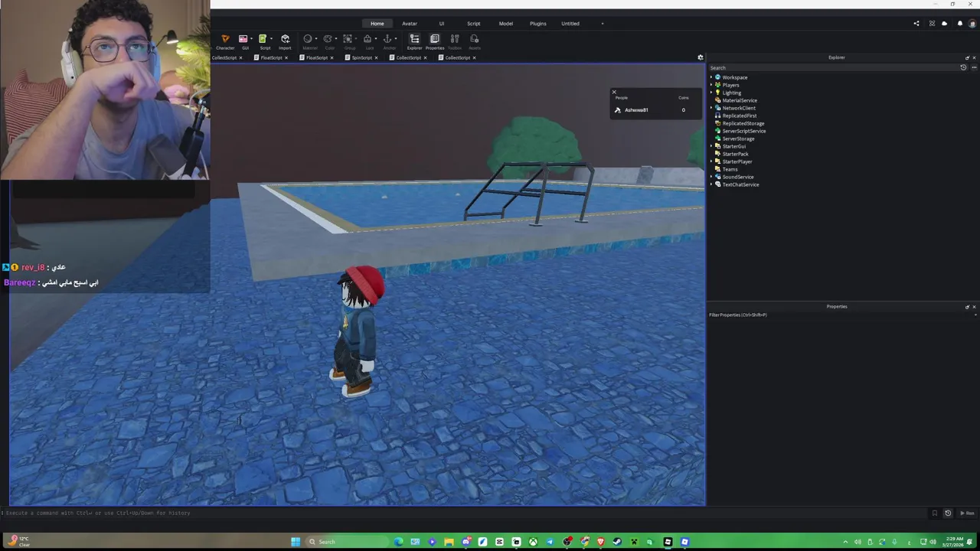Open the viewport settings gear icon
Screen dimensions: 980x551
click(700, 57)
